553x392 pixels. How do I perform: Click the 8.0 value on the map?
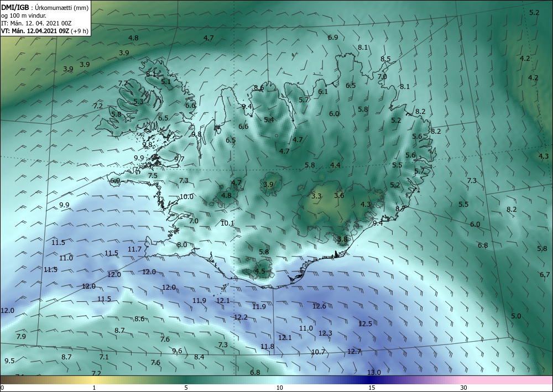[x=182, y=244]
